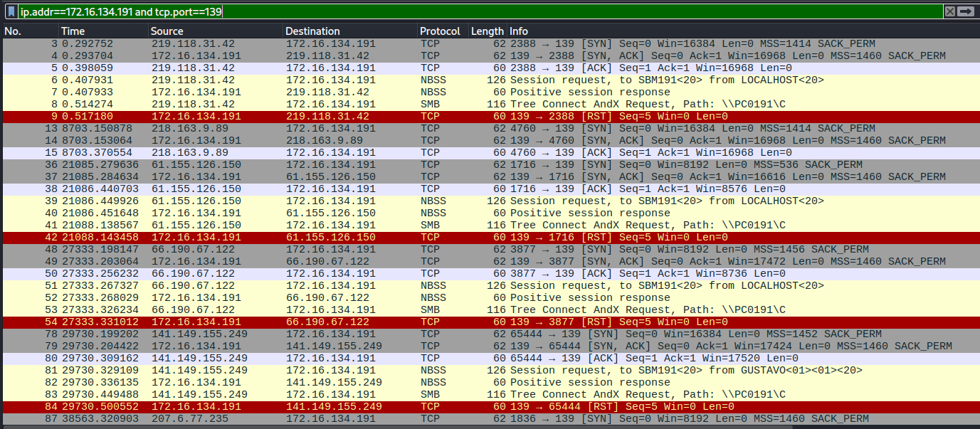Select packet 7 Positive session response

pyautogui.click(x=490, y=92)
